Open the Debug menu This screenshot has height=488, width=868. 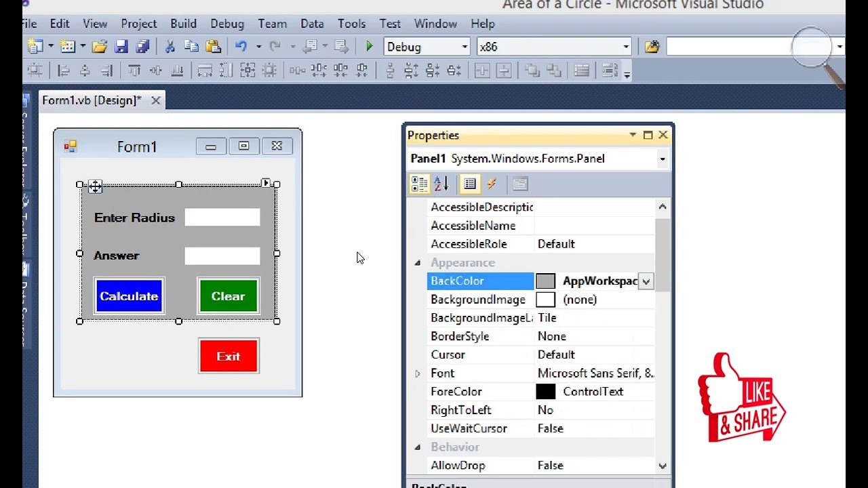click(227, 24)
